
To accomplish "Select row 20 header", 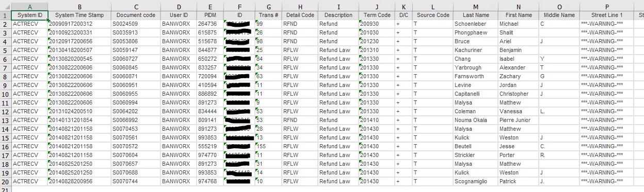I will click(x=5, y=181).
